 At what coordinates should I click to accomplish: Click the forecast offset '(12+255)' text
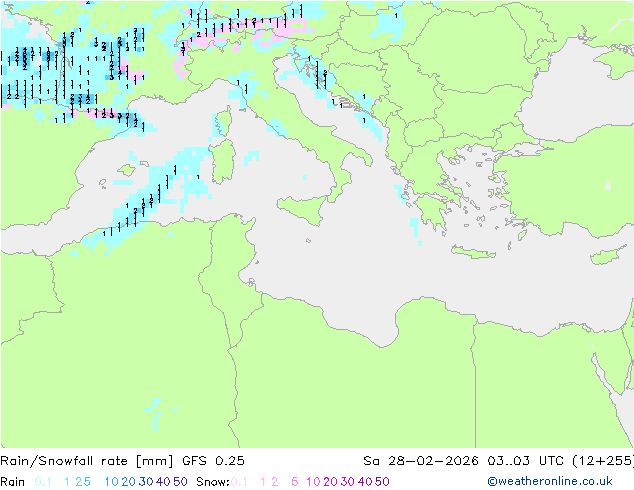point(603,461)
